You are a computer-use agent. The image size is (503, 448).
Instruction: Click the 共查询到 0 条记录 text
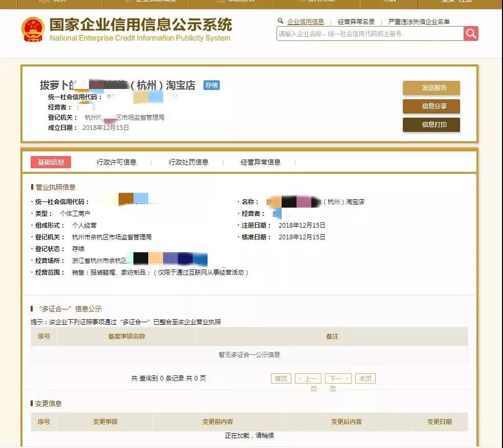coord(168,378)
